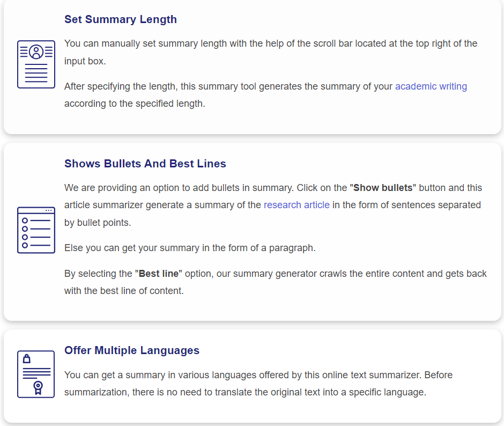The height and width of the screenshot is (426, 504).
Task: Click the paragraph about manually setting summary length
Action: click(x=270, y=44)
